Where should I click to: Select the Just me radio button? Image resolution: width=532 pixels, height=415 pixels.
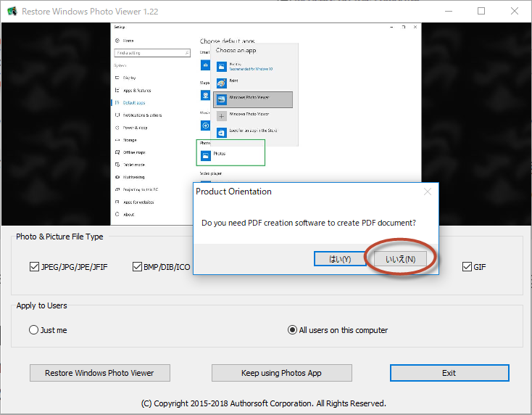pyautogui.click(x=48, y=330)
